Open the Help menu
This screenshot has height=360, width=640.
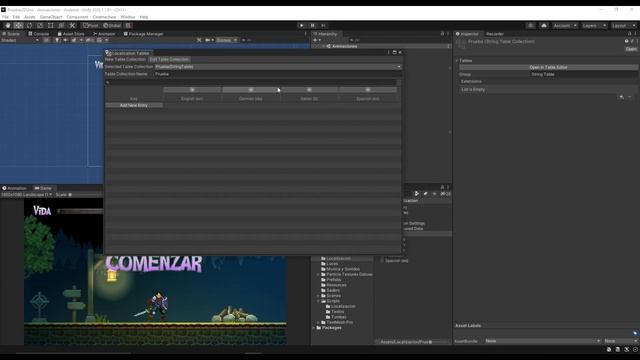[x=144, y=17]
